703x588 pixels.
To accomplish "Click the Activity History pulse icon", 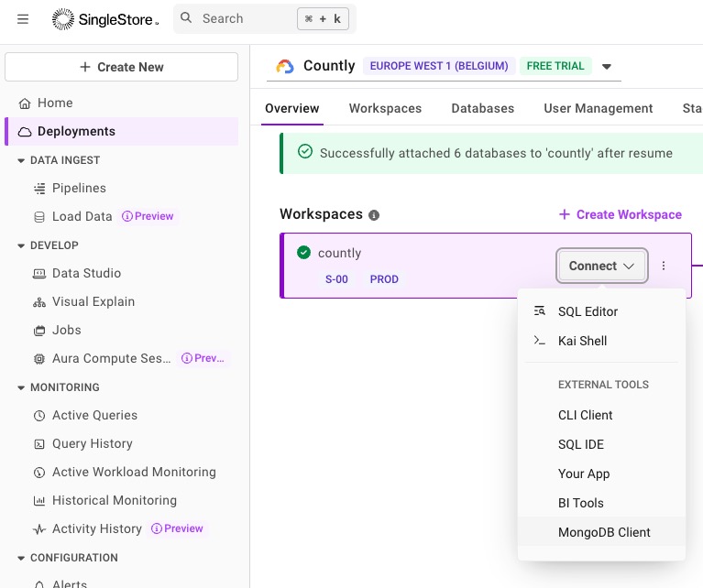I will click(39, 529).
